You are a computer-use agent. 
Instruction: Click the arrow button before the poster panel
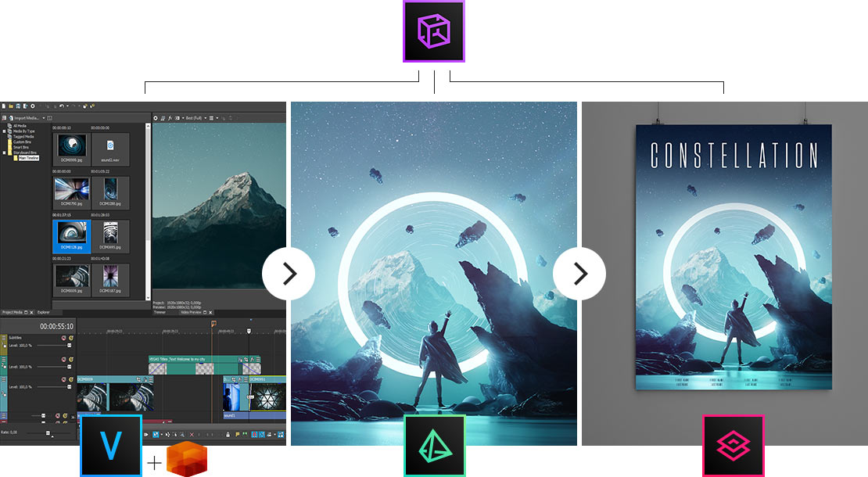(579, 273)
